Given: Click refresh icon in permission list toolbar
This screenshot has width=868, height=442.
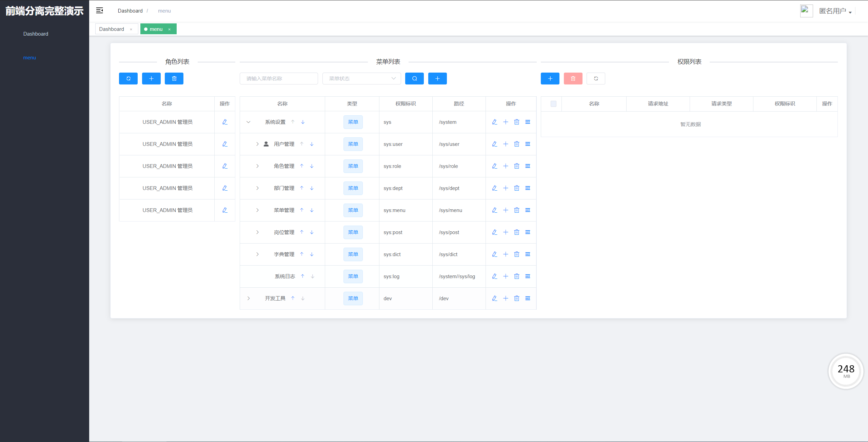Looking at the screenshot, I should point(596,78).
